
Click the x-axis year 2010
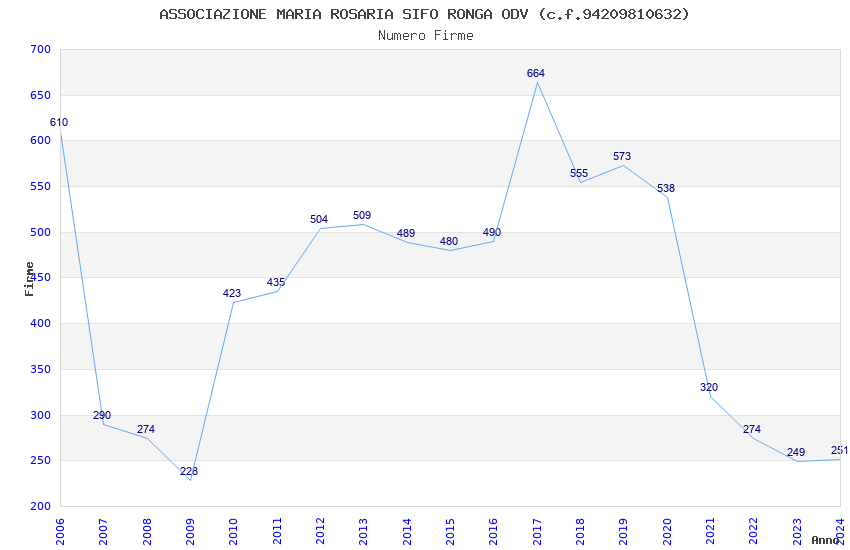233,531
